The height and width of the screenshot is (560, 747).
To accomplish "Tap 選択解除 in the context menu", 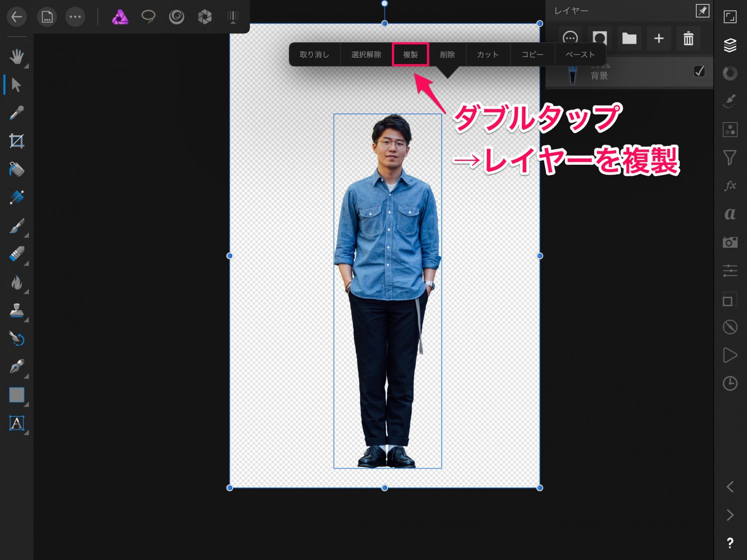I will 366,54.
